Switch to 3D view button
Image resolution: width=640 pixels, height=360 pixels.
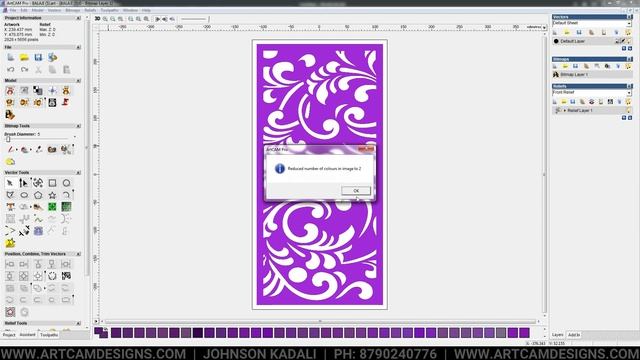pos(97,19)
